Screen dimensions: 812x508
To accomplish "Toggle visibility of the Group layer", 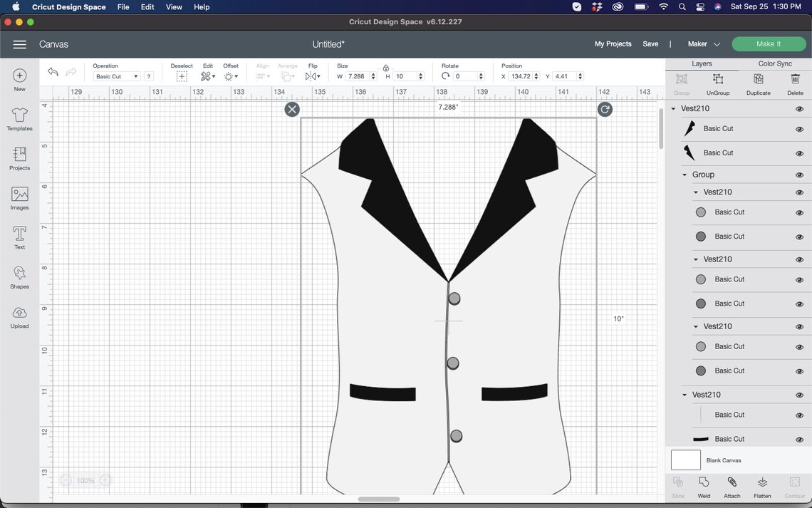I will (799, 174).
